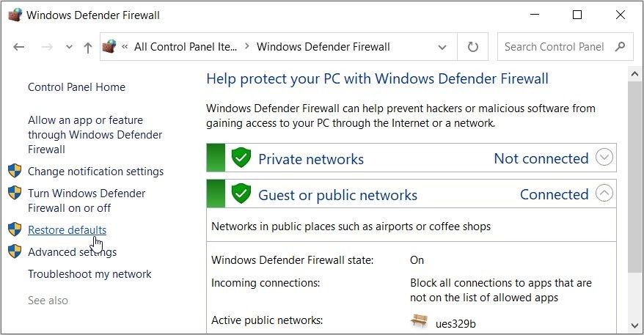This screenshot has height=335, width=644.
Task: Click the Back navigation arrow
Action: [x=18, y=47]
